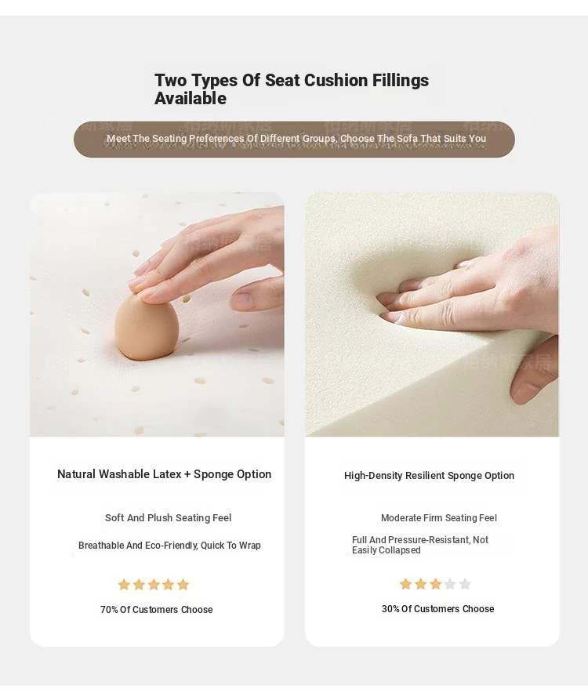Click the first gold star under the sponge option

(406, 584)
